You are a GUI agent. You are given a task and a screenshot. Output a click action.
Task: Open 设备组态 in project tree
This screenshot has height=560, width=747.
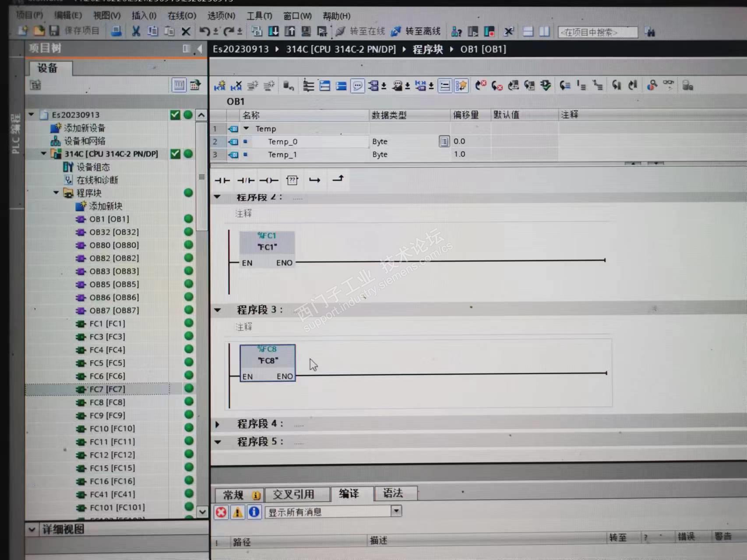click(x=93, y=167)
